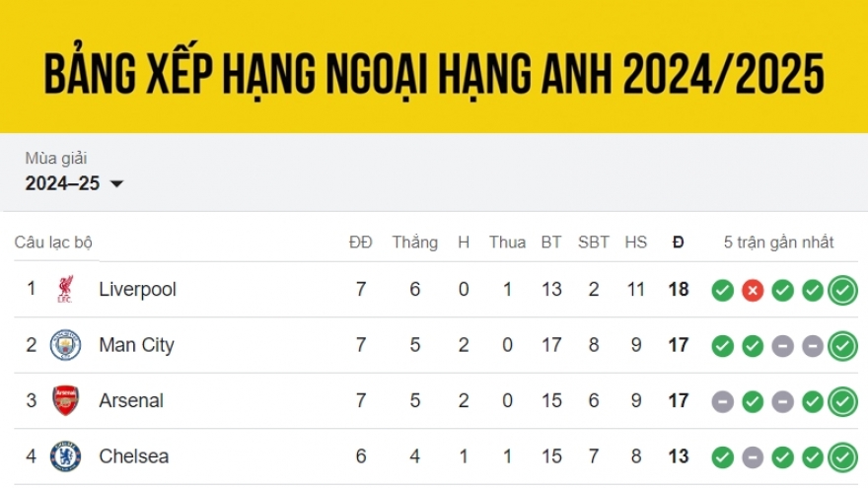Click Man City's latest circled win icon
Screen dimensions: 868x488
click(x=842, y=346)
